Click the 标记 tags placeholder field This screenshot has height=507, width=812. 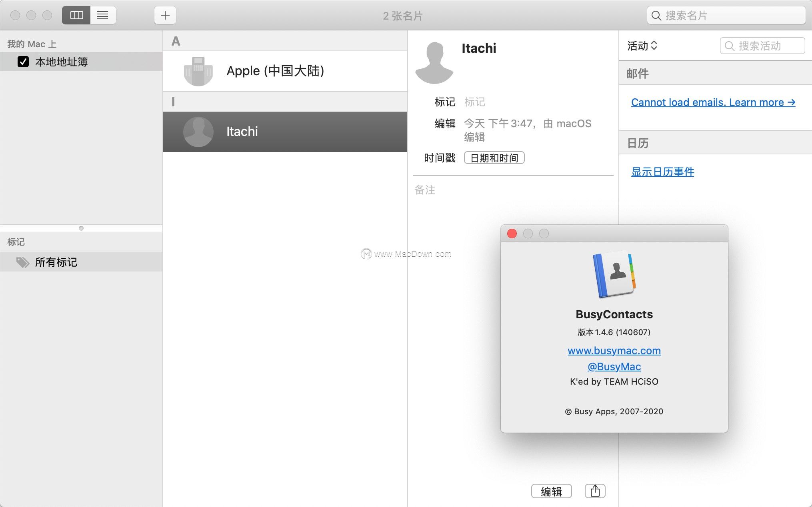point(475,102)
